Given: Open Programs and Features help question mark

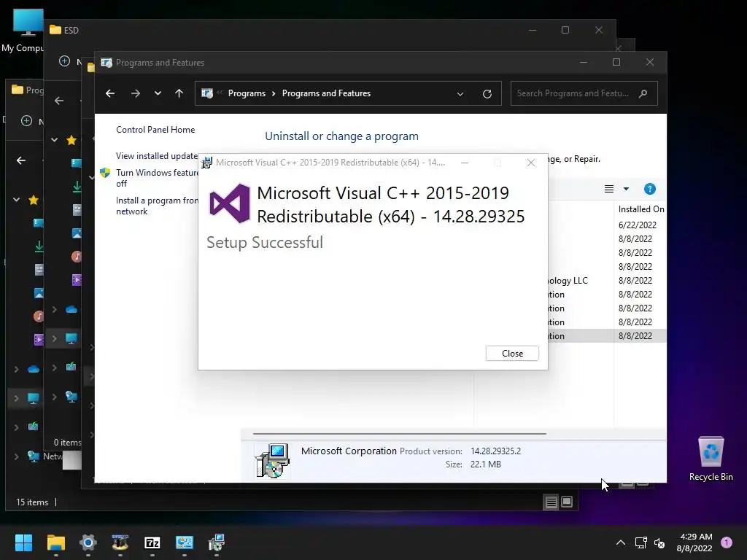Looking at the screenshot, I should 650,189.
